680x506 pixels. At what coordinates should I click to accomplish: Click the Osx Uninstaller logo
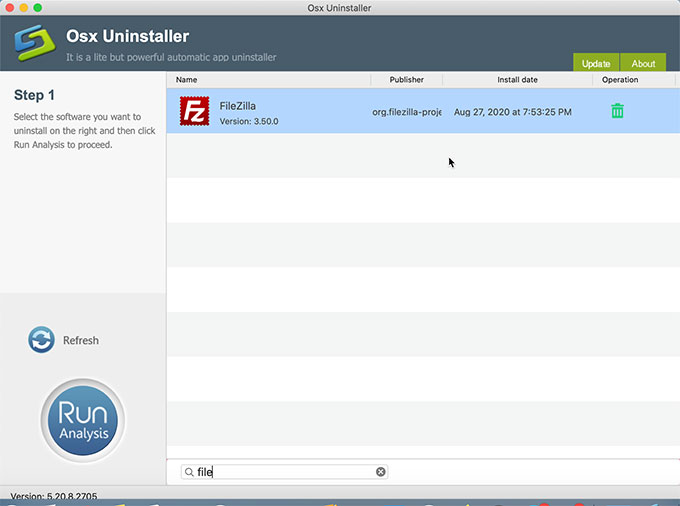coord(35,42)
